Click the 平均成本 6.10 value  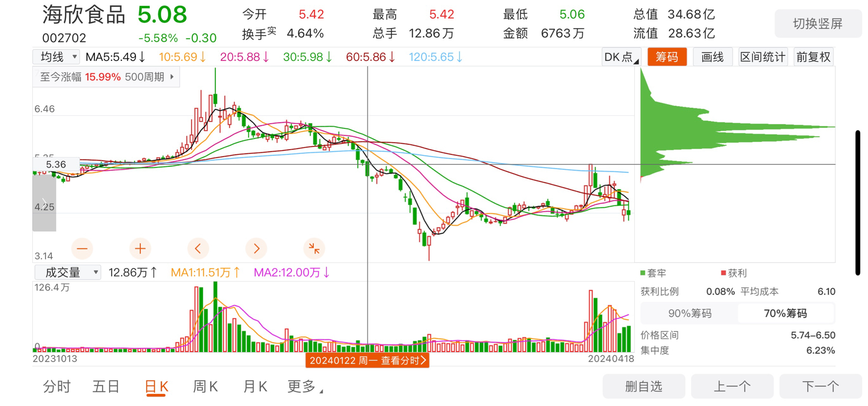(x=826, y=292)
